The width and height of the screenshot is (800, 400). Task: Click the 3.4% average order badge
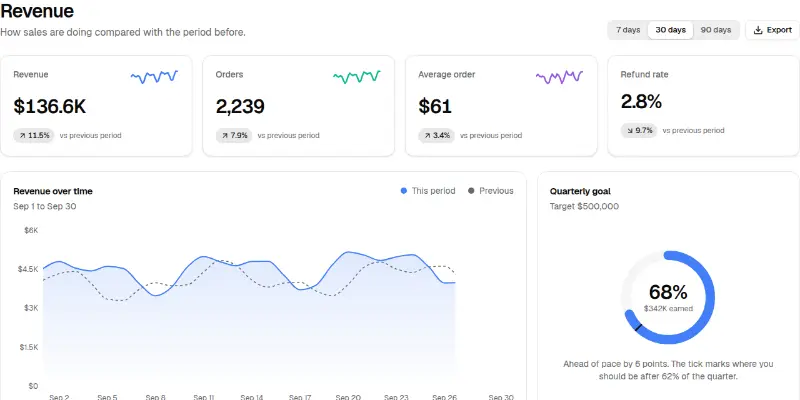[436, 136]
